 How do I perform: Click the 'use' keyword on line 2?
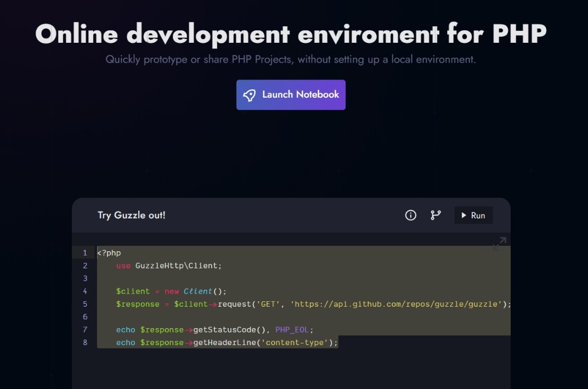click(x=123, y=266)
